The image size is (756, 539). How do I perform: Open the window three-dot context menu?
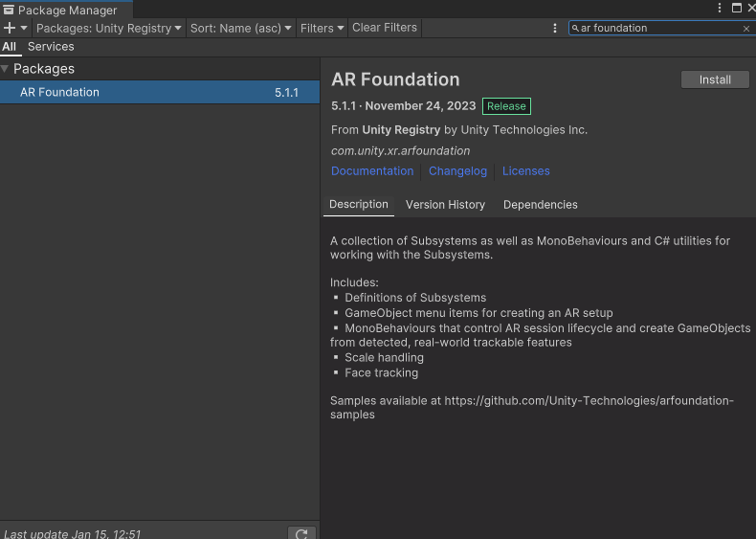(720, 8)
